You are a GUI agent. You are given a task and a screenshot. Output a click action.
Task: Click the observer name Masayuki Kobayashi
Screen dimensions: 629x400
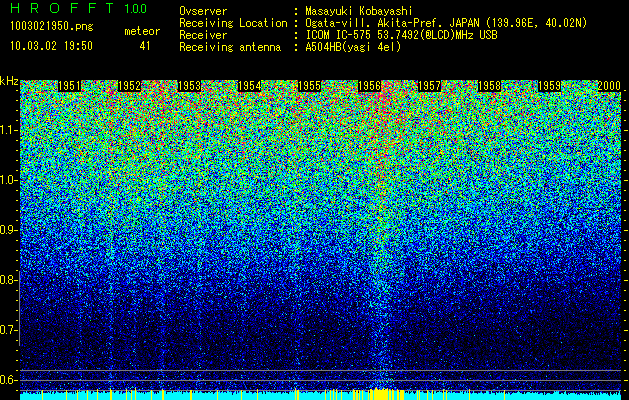359,11
